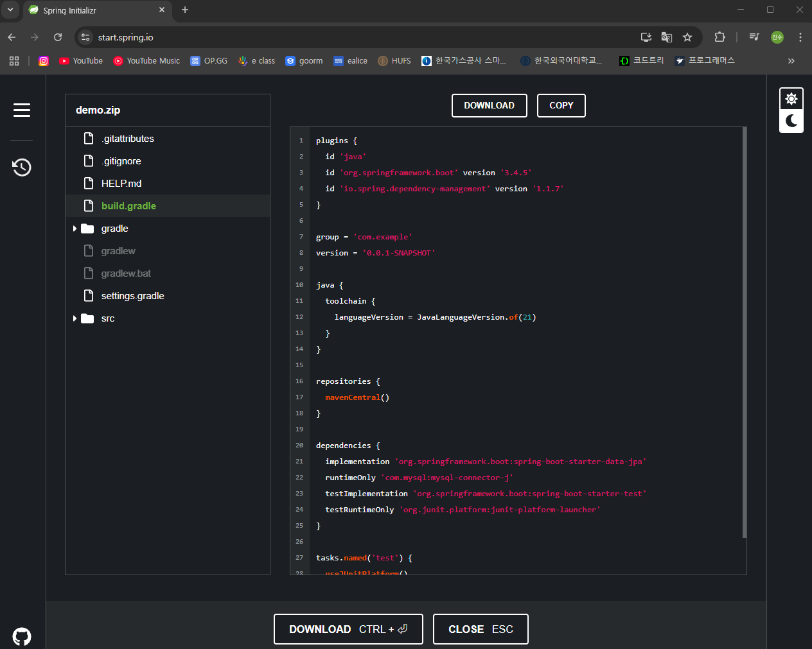Reload the page
Screen dimensions: 812x649
click(x=58, y=37)
